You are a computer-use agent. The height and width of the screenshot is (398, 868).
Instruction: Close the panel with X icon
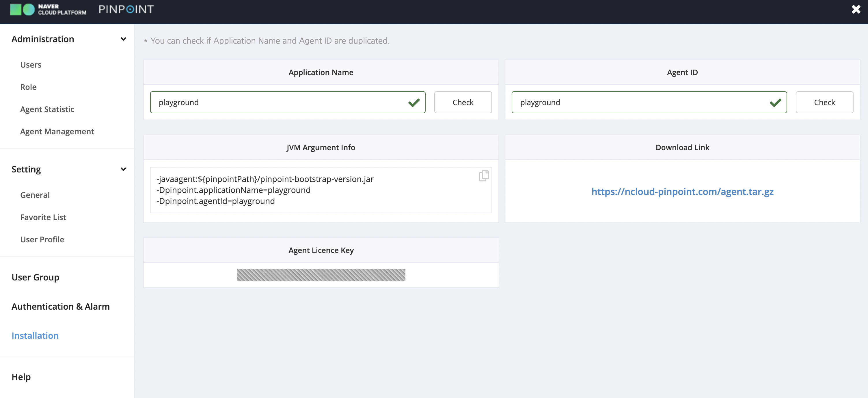[856, 10]
